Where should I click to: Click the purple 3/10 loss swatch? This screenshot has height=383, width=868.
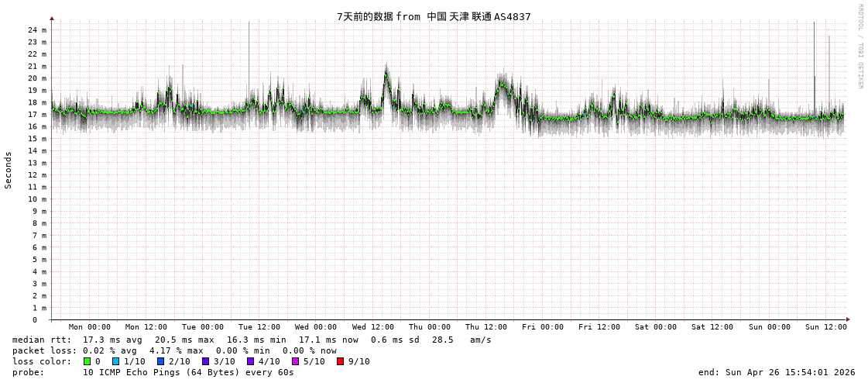point(205,361)
